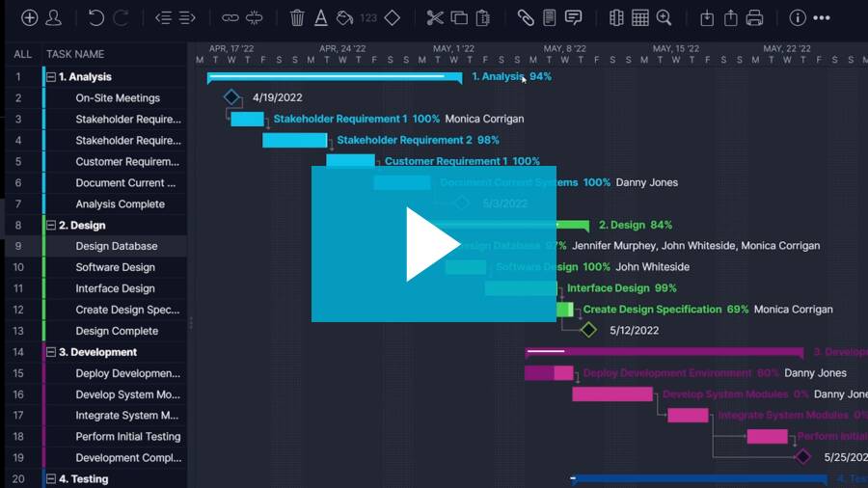The image size is (868, 488).
Task: Collapse the 3. Development task group
Action: [51, 352]
